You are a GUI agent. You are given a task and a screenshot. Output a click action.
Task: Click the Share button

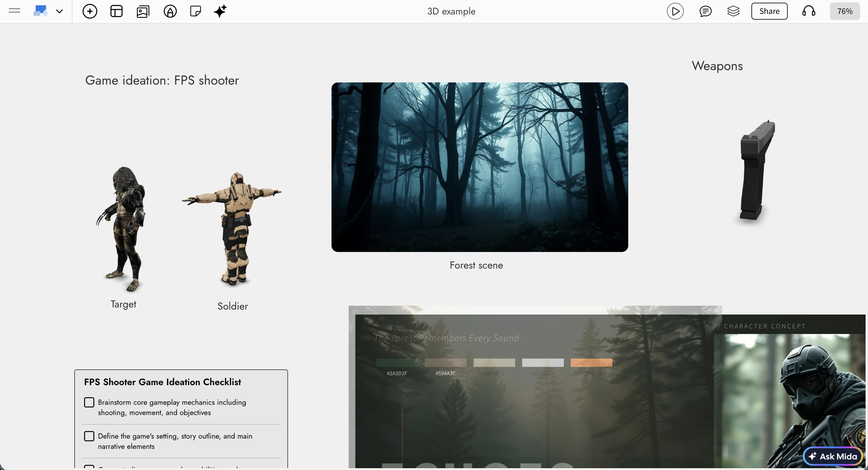769,11
